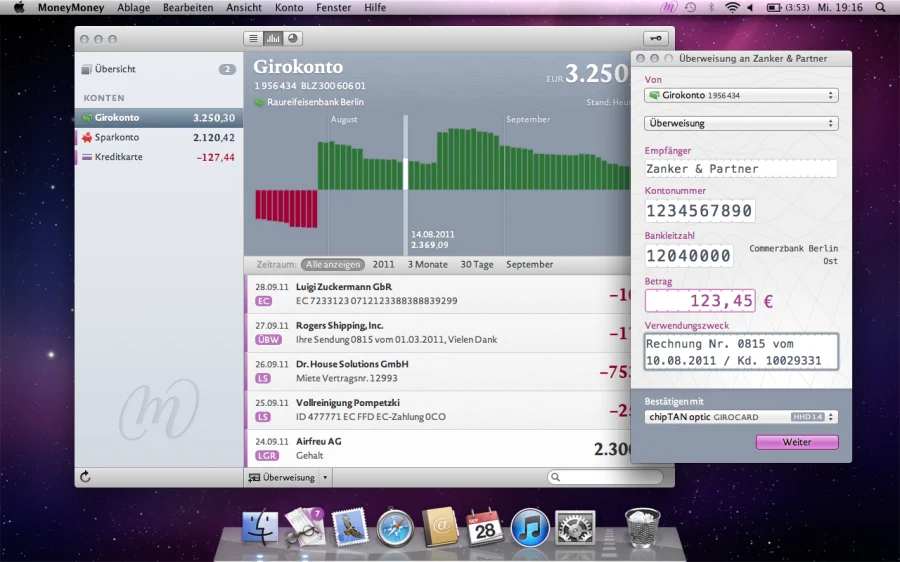The height and width of the screenshot is (562, 900).
Task: Select Sparkonto in the accounts sidebar
Action: coord(116,137)
